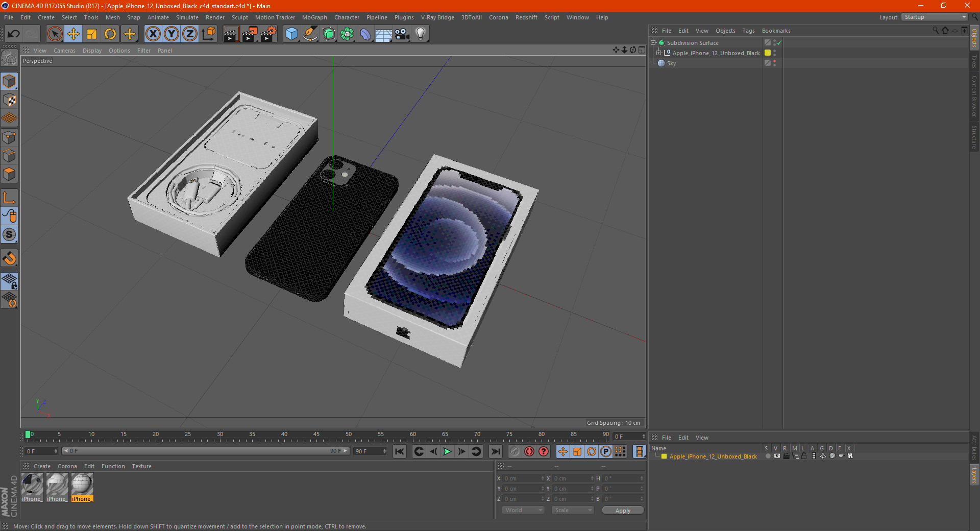The width and height of the screenshot is (980, 531).
Task: Open the Takes vertical tab
Action: (974, 61)
